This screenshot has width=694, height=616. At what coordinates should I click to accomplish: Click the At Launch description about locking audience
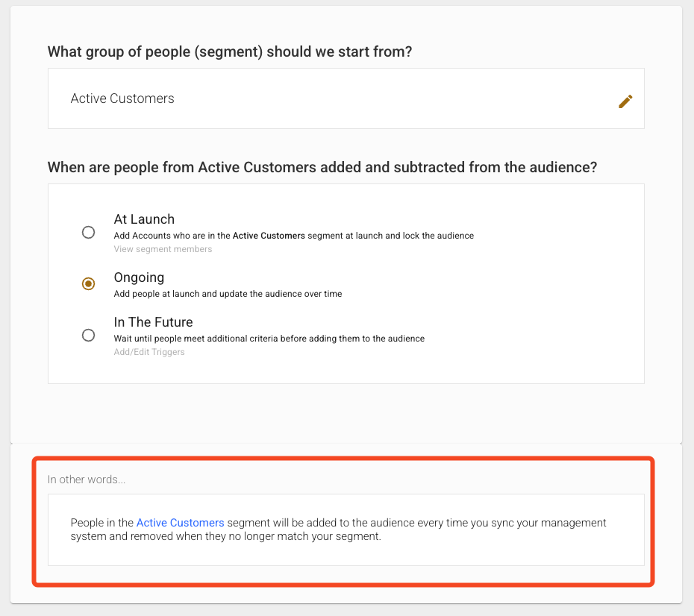click(x=293, y=236)
